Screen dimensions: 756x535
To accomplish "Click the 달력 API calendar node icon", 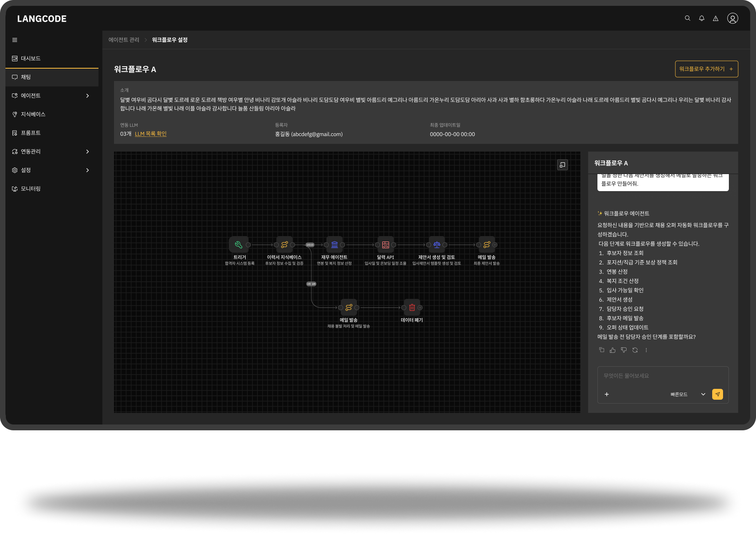I will coord(385,245).
